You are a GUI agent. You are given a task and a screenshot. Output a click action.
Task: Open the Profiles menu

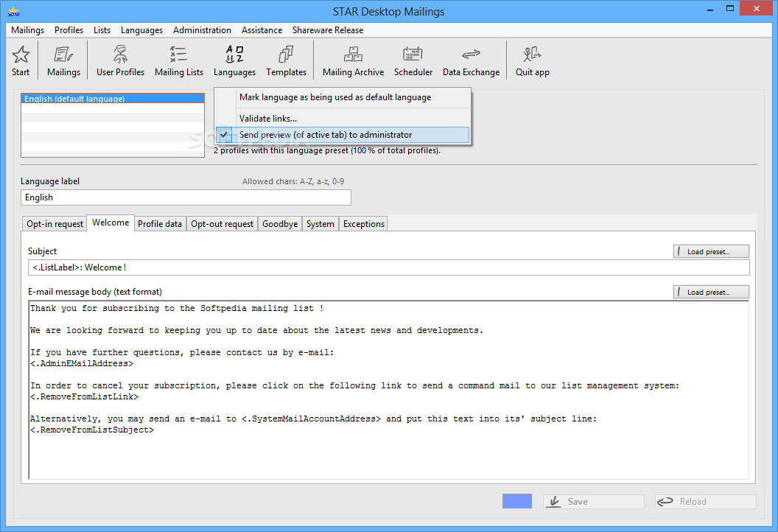pos(69,29)
